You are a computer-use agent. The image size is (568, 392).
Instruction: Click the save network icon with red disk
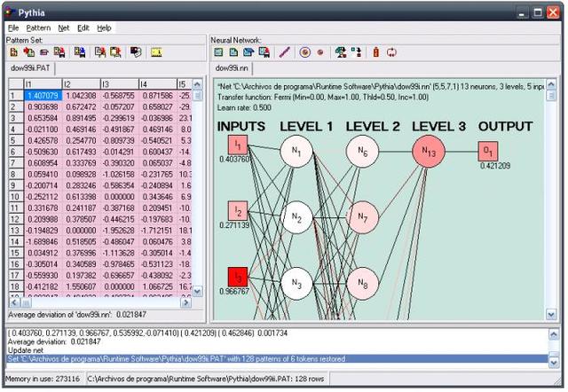pos(264,52)
